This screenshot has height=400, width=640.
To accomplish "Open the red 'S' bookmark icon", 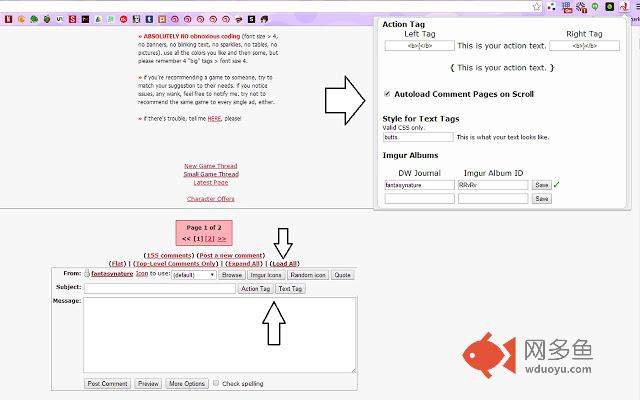I will 72,19.
